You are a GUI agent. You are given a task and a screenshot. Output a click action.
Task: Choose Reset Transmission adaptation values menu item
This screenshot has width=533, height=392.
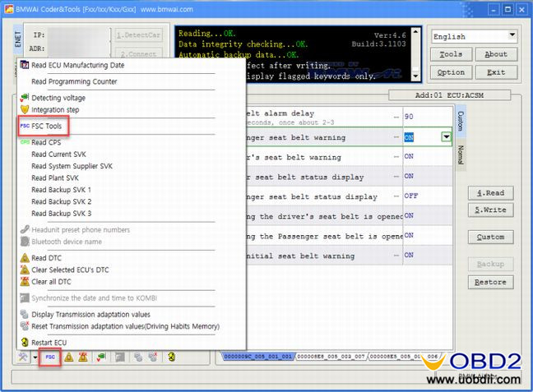125,326
